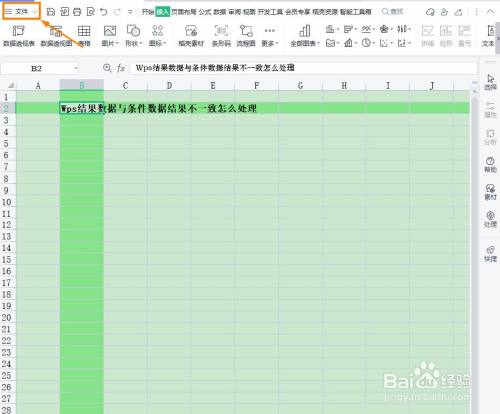
Task: Switch to the 数据 ribbon tab
Action: point(220,12)
